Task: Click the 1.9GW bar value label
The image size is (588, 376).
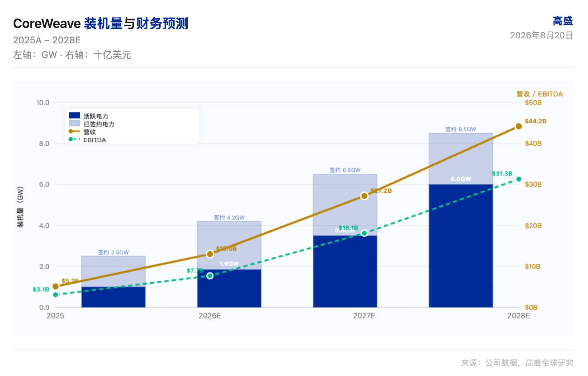Action: [x=229, y=264]
